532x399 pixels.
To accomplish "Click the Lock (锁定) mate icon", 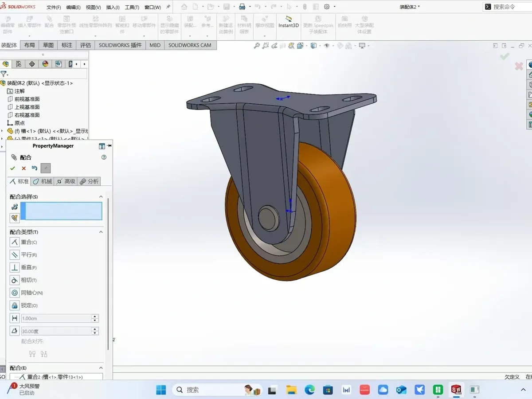I will click(15, 305).
